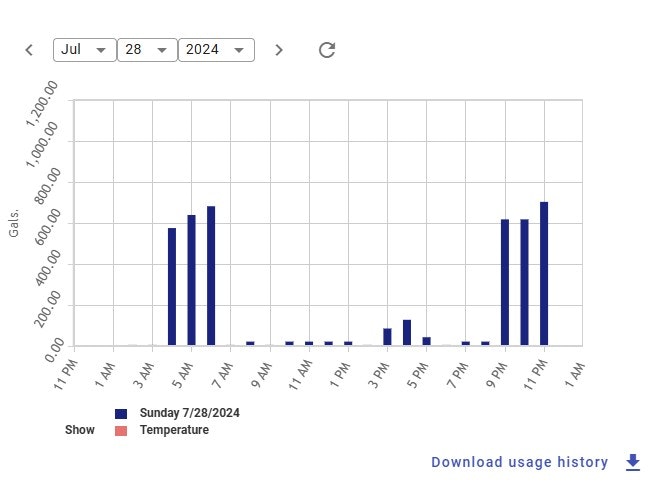Open the month dropdown showing Jul
This screenshot has width=657, height=489.
coord(85,50)
